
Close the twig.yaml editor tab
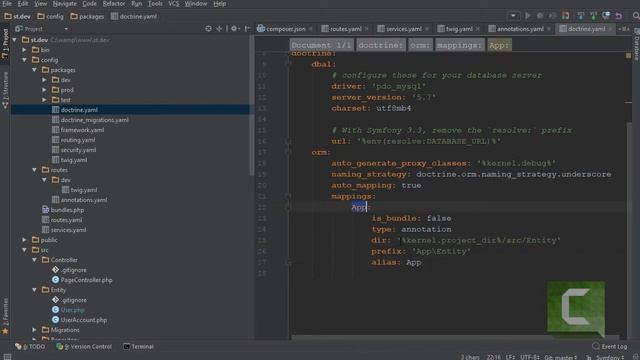(478, 29)
